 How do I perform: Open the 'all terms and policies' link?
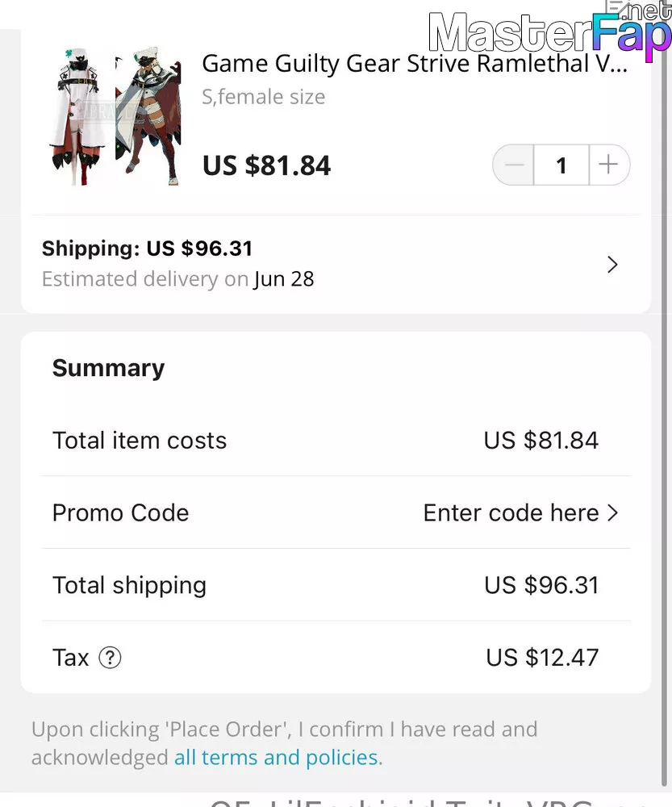(276, 757)
